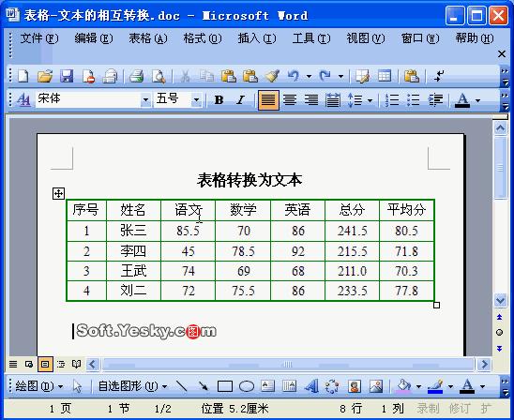
Task: Open the Styles and Formatting pane icon
Action: coord(23,99)
